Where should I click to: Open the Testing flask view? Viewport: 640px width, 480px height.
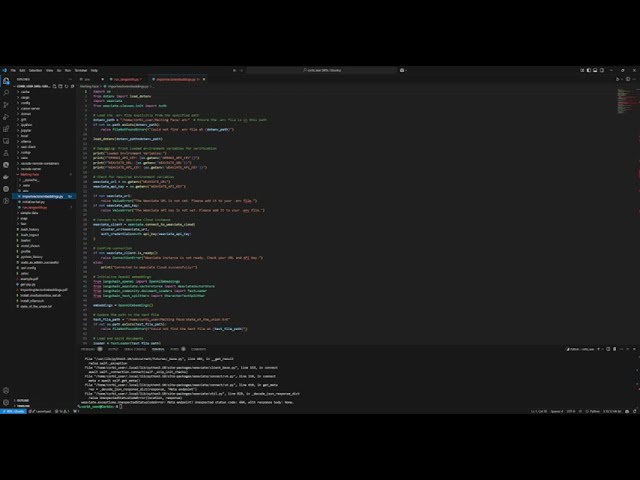[6, 153]
